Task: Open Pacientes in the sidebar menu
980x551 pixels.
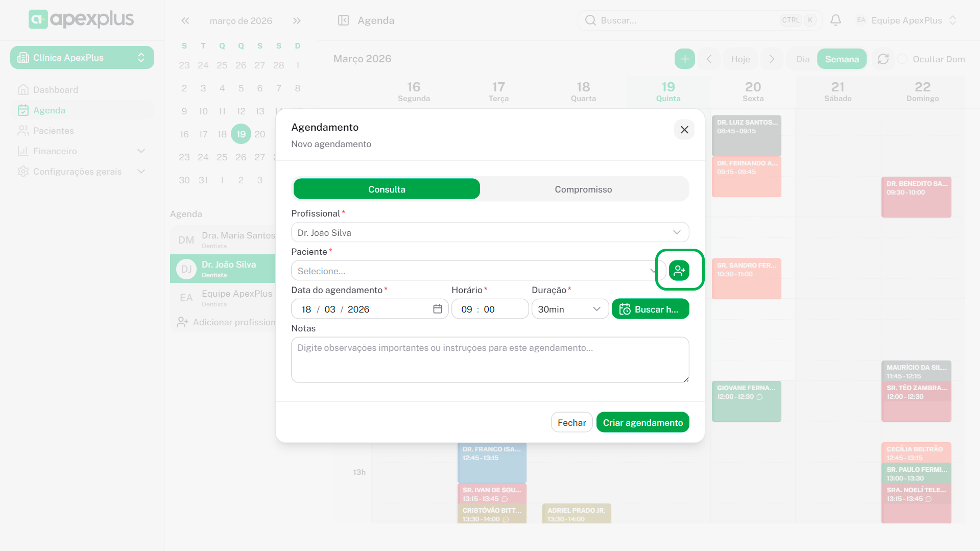Action: pos(54,131)
